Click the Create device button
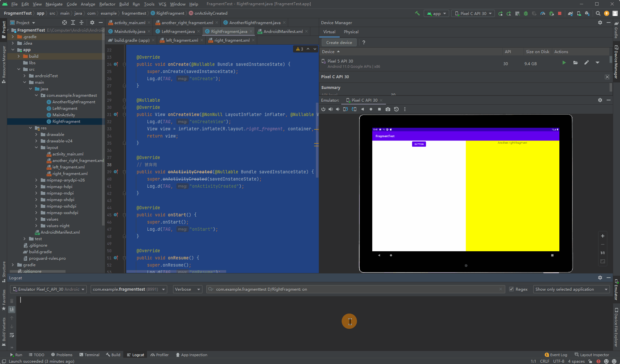 (339, 42)
